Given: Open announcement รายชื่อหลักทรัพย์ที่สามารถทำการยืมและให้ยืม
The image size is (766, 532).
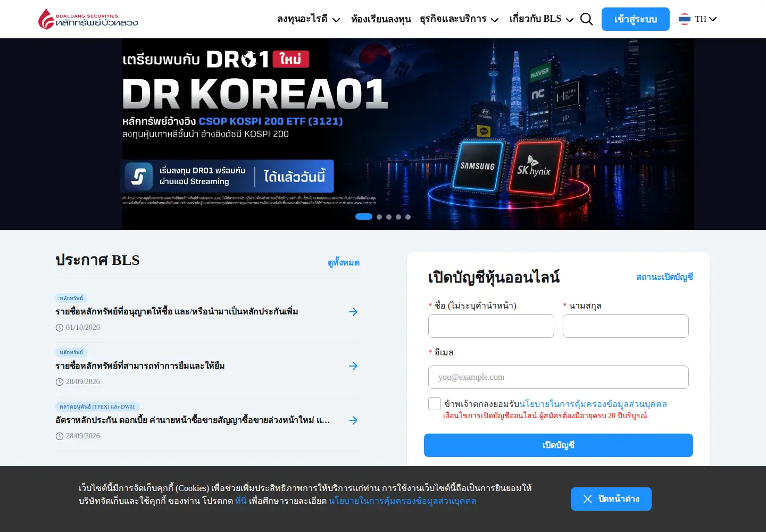Looking at the screenshot, I should click(x=140, y=366).
